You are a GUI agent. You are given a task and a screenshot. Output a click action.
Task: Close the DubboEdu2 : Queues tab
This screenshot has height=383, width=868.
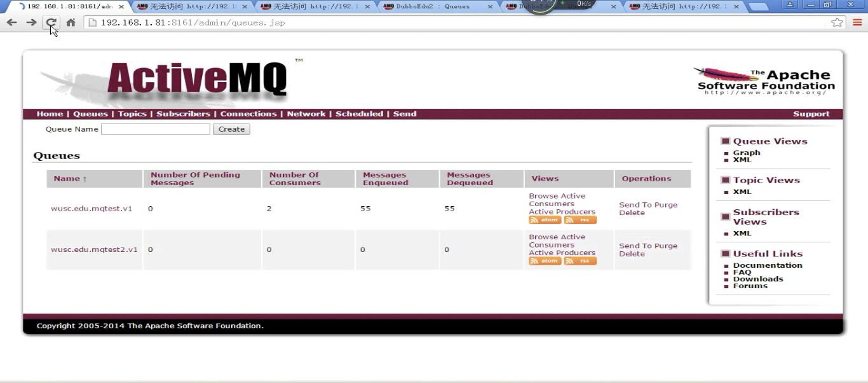tap(490, 6)
